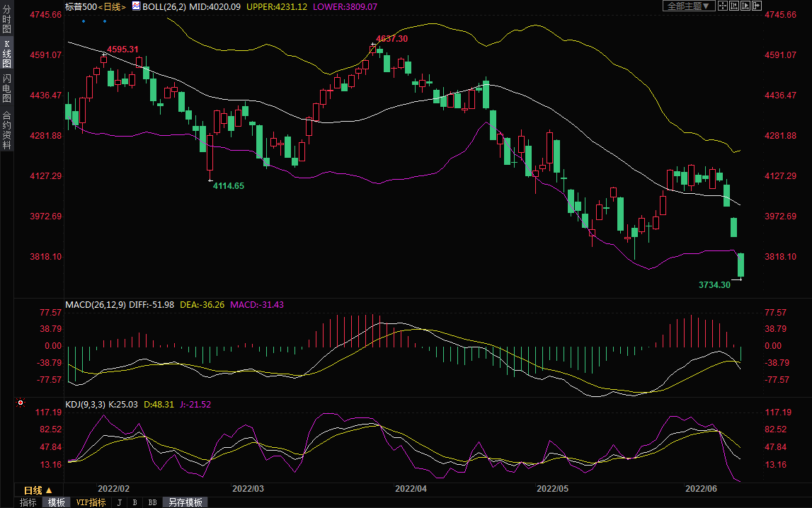Click the expand-right panel icon at top right
The height and width of the screenshot is (508, 812).
(x=756, y=6)
